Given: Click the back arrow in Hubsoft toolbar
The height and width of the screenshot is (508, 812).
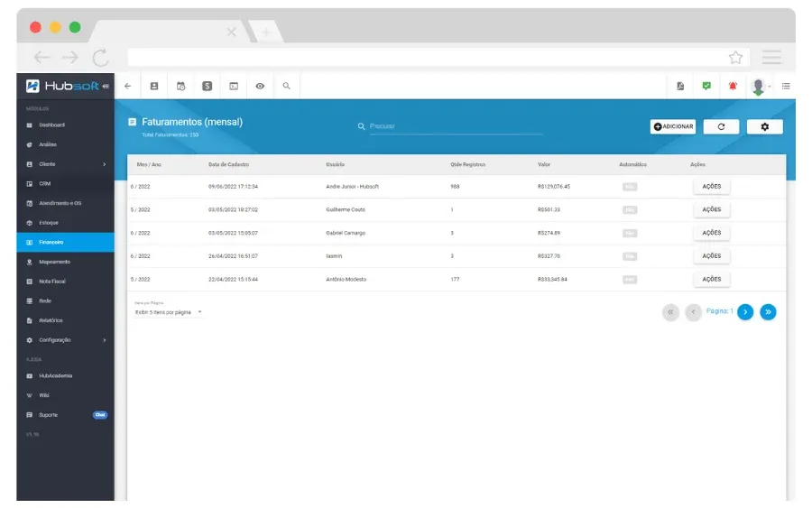Looking at the screenshot, I should 127,86.
